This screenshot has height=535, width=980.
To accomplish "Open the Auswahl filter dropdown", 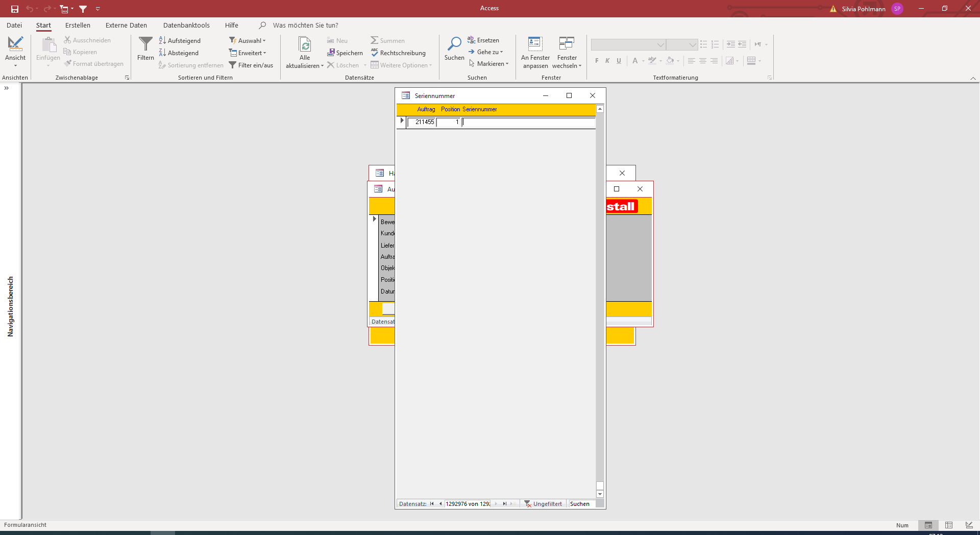I will 247,40.
